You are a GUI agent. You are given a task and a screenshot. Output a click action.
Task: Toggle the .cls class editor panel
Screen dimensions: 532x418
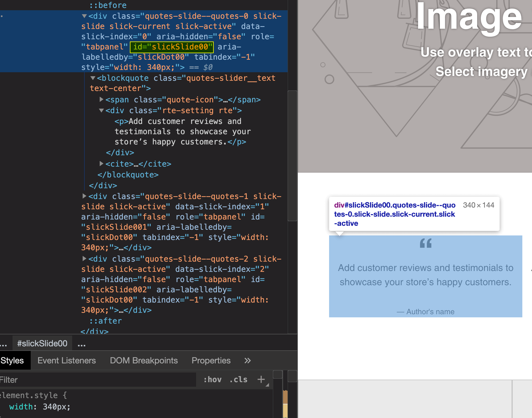(x=238, y=380)
